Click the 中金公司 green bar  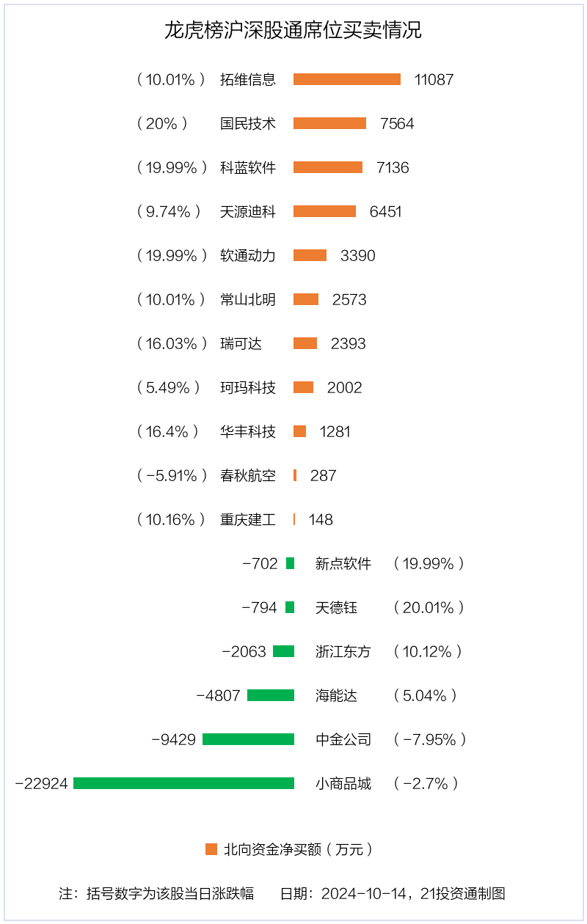(248, 739)
